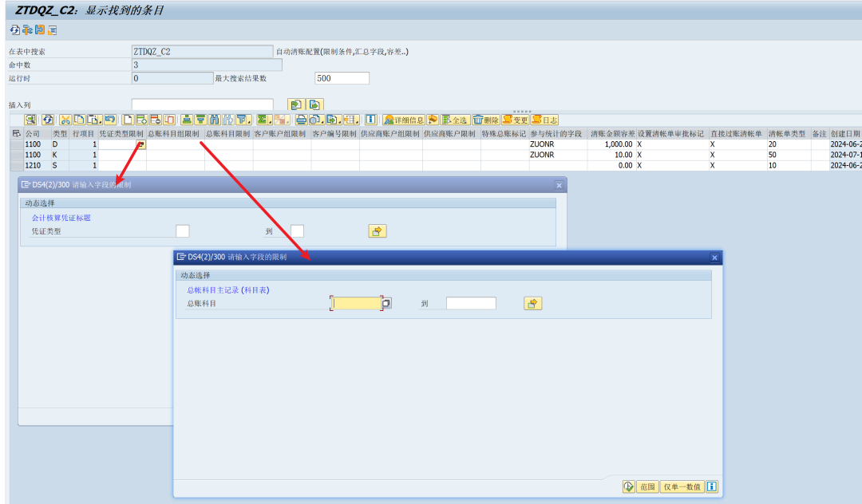This screenshot has height=504, width=862.
Task: Click the info icon at the front dialog bottom
Action: [711, 486]
